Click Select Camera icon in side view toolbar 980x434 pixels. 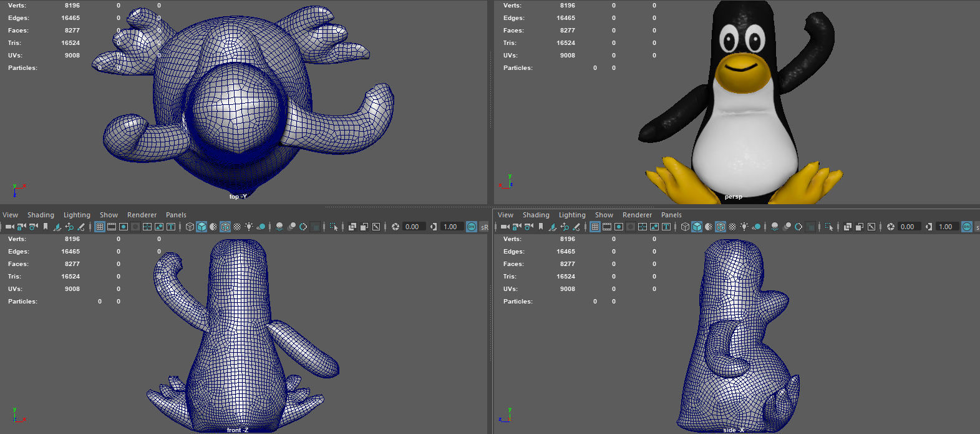click(505, 227)
